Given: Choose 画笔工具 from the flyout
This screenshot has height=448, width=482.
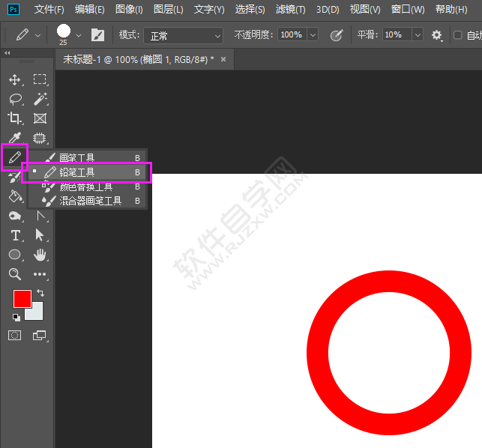Looking at the screenshot, I should [87, 157].
